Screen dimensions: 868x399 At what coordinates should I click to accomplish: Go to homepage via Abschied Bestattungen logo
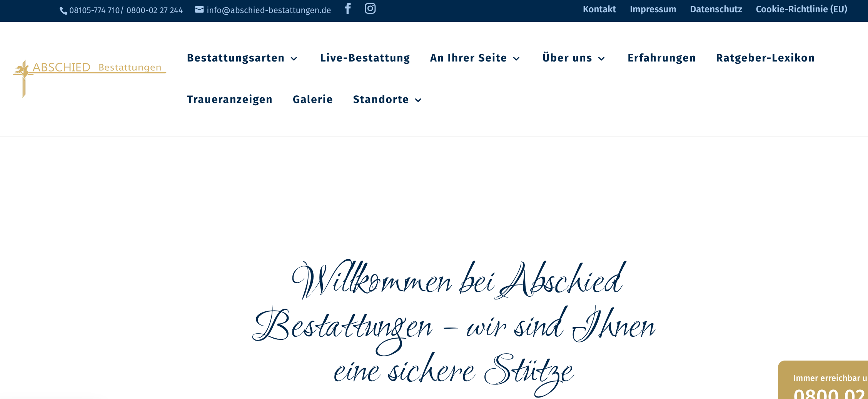point(89,78)
